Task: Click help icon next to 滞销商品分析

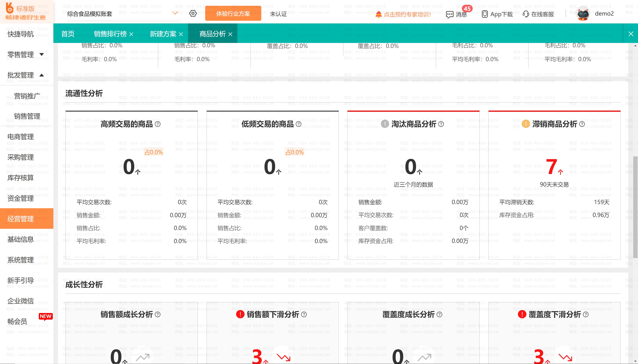Action: coord(582,124)
